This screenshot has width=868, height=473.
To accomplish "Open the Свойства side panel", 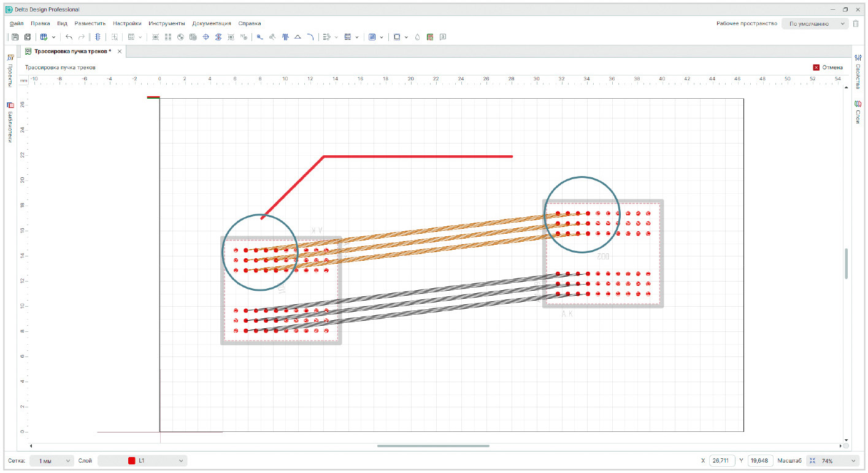I will pos(859,72).
